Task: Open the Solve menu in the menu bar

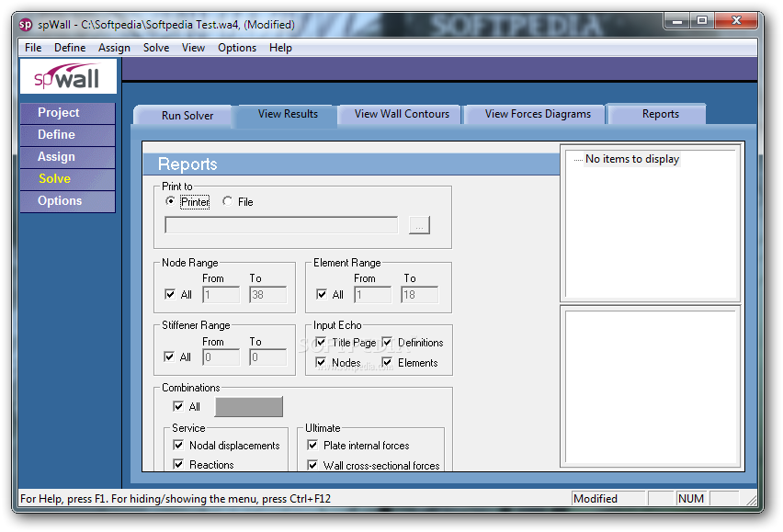Action: click(156, 48)
